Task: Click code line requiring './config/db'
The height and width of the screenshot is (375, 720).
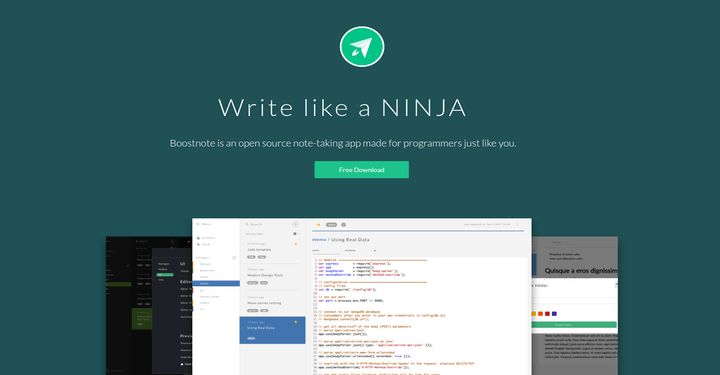Action: coord(348,290)
